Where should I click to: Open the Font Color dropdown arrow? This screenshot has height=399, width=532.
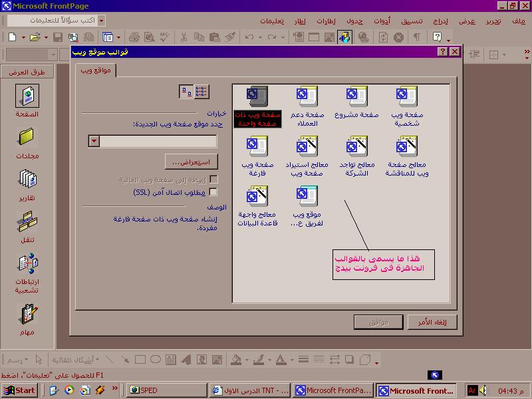292,360
